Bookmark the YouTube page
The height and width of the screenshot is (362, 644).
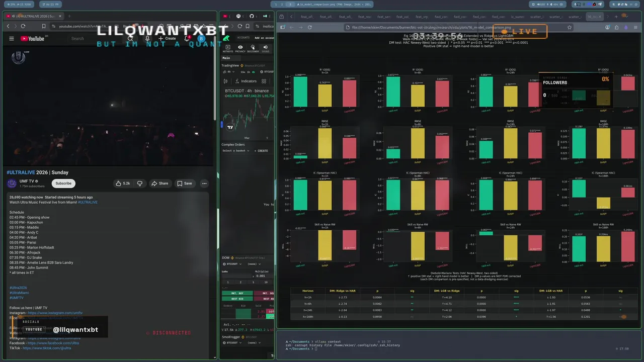pyautogui.click(x=44, y=26)
